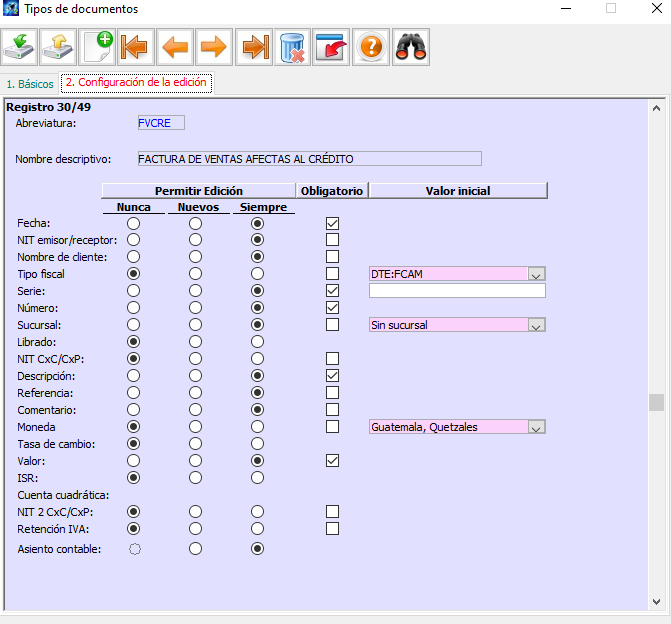Jump to the last record
The height and width of the screenshot is (624, 671).
pyautogui.click(x=254, y=47)
